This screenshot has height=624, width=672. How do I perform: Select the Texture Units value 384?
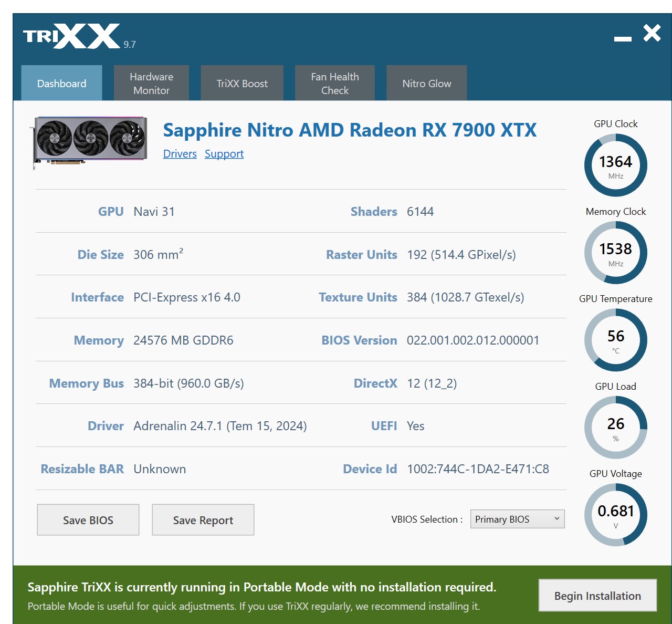point(466,297)
